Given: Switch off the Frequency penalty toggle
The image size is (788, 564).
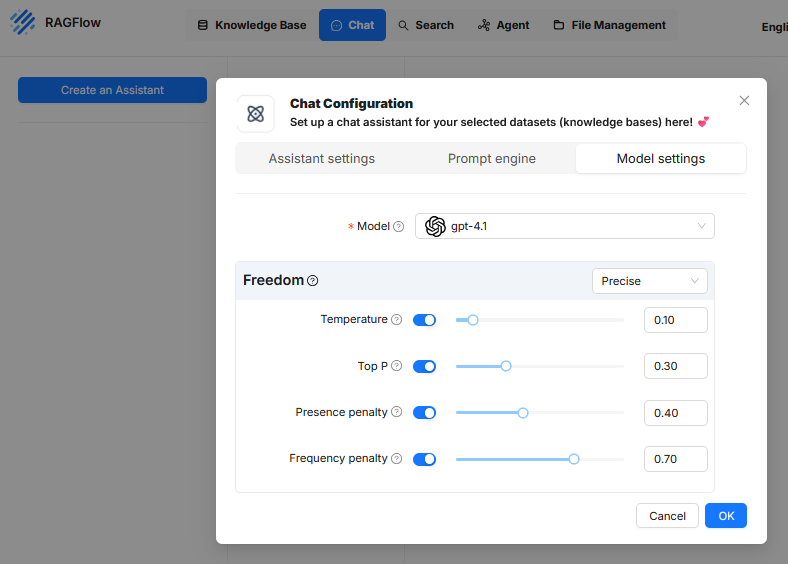Looking at the screenshot, I should (424, 459).
